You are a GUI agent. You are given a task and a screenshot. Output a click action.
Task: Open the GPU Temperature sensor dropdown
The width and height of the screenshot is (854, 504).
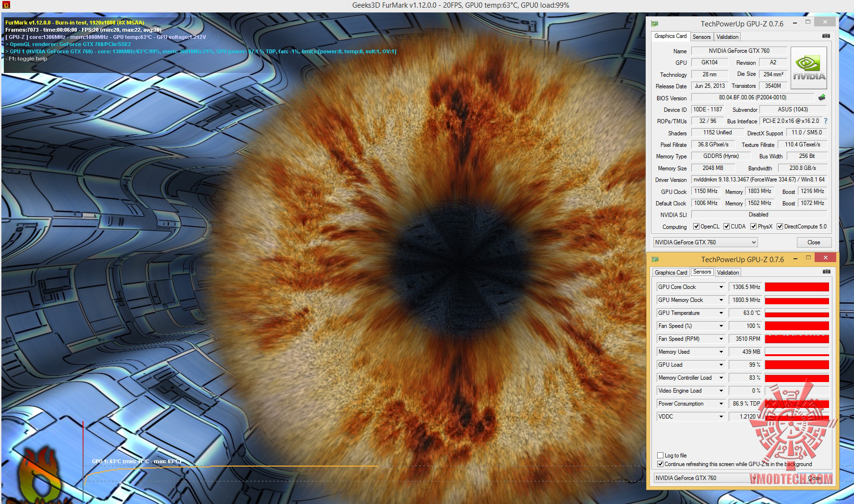[721, 313]
